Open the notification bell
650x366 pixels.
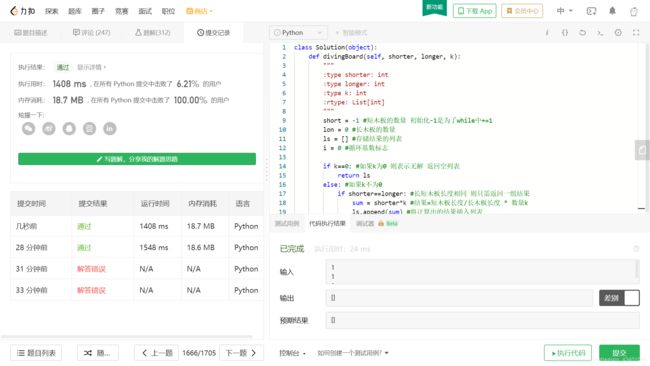(612, 11)
